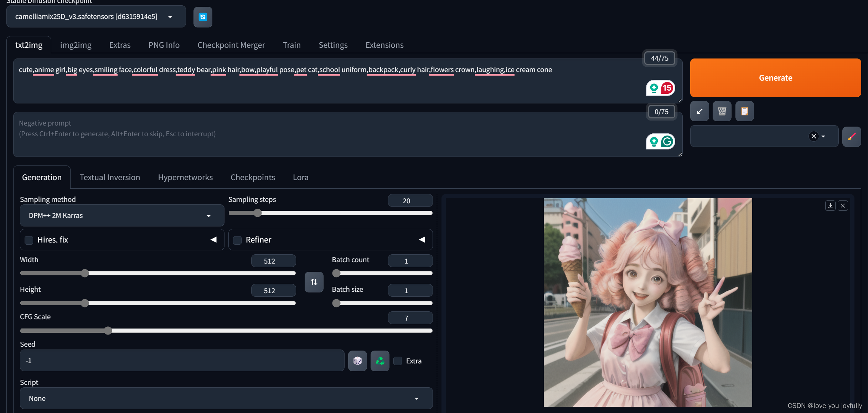Click into the Negative prompt text field
The width and height of the screenshot is (868, 413).
point(321,134)
